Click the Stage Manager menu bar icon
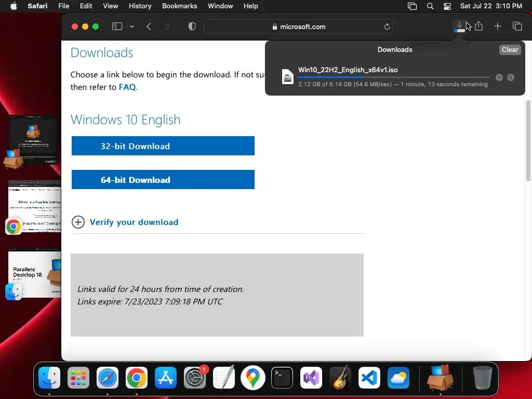 pos(412,6)
